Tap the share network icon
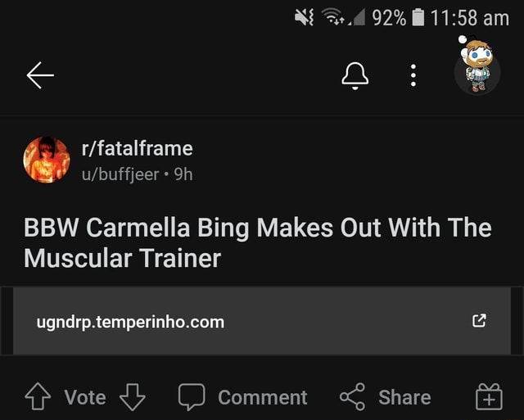The width and height of the screenshot is (524, 420). click(353, 396)
